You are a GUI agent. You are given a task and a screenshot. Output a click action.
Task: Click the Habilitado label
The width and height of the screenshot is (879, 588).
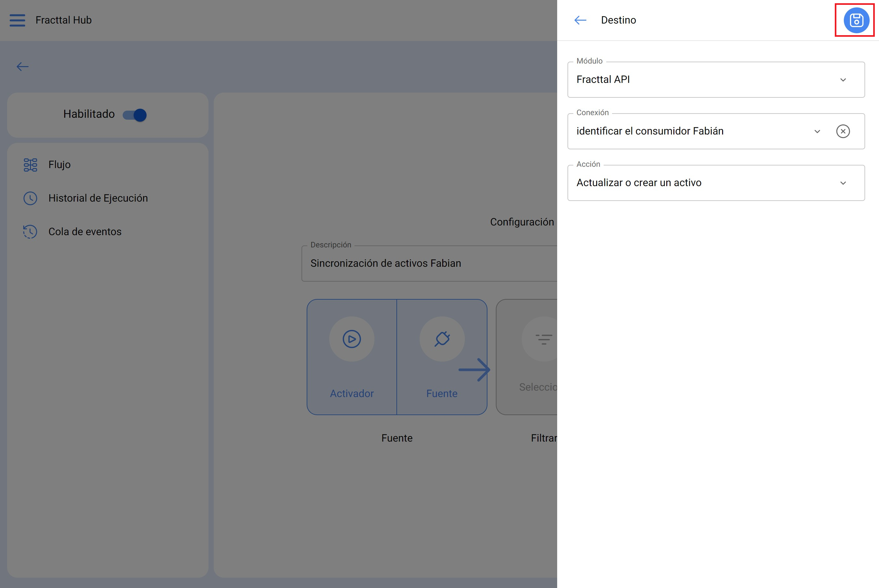click(89, 114)
